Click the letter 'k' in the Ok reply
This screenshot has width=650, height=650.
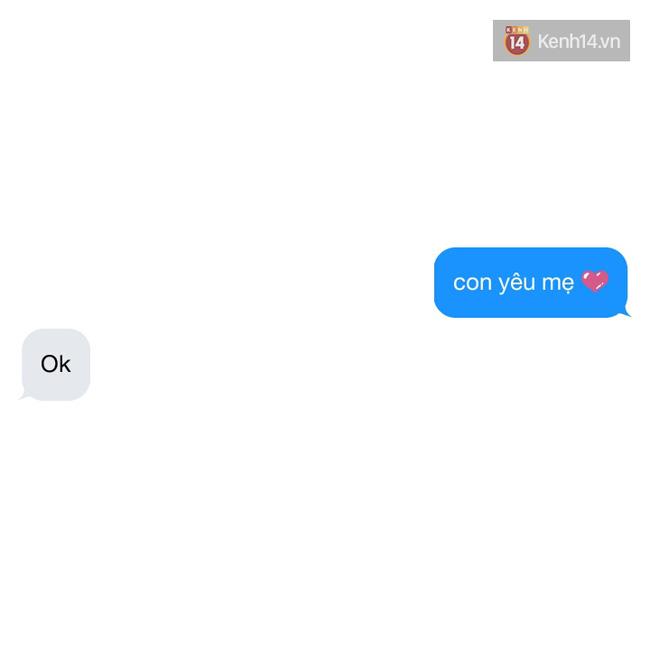[65, 364]
